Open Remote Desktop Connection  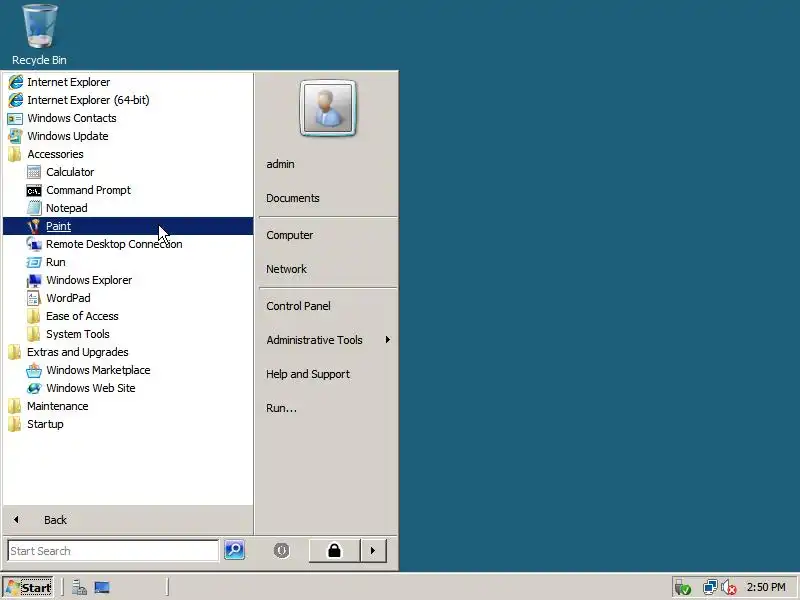click(x=128, y=244)
